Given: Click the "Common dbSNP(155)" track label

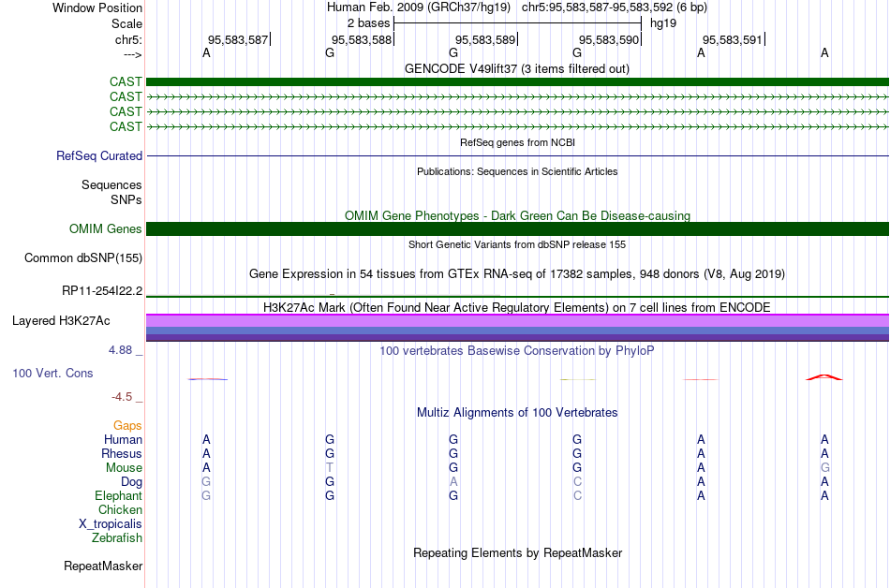Looking at the screenshot, I should coord(83,258).
